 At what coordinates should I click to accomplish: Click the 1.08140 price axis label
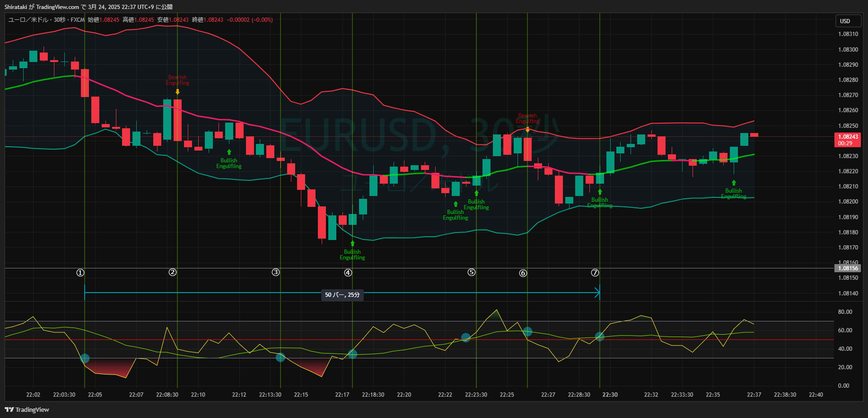[x=848, y=293]
